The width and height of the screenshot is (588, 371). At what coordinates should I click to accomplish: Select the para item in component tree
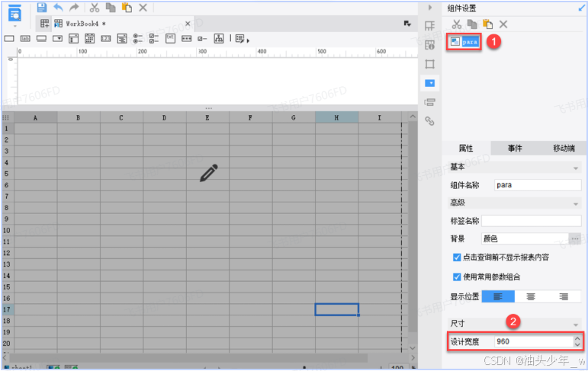pos(464,42)
